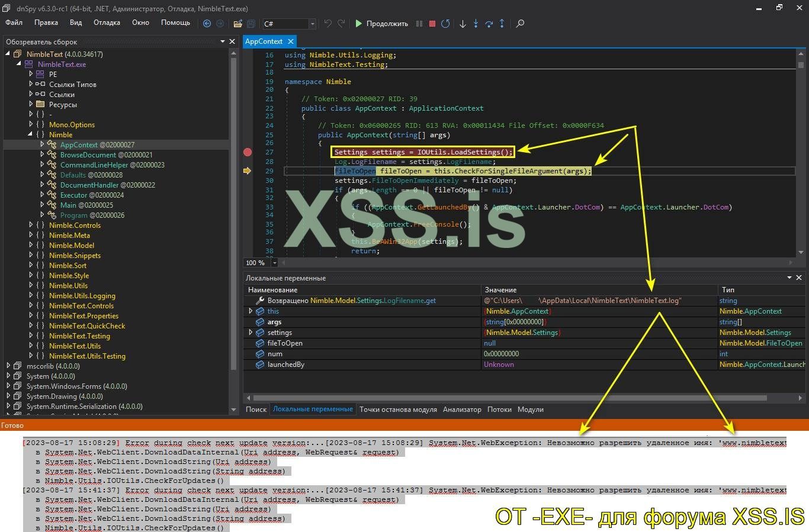Stop debugging with the red square
The image size is (809, 532).
pyautogui.click(x=432, y=24)
